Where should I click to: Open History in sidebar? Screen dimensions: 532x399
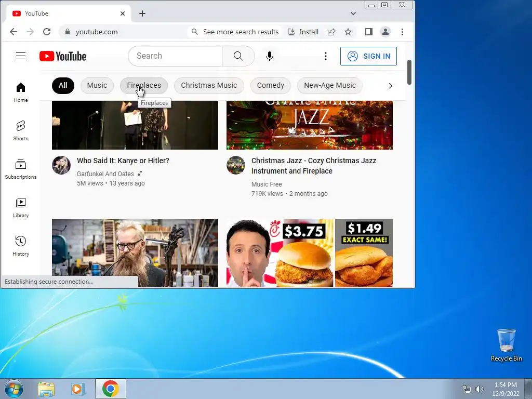21,246
